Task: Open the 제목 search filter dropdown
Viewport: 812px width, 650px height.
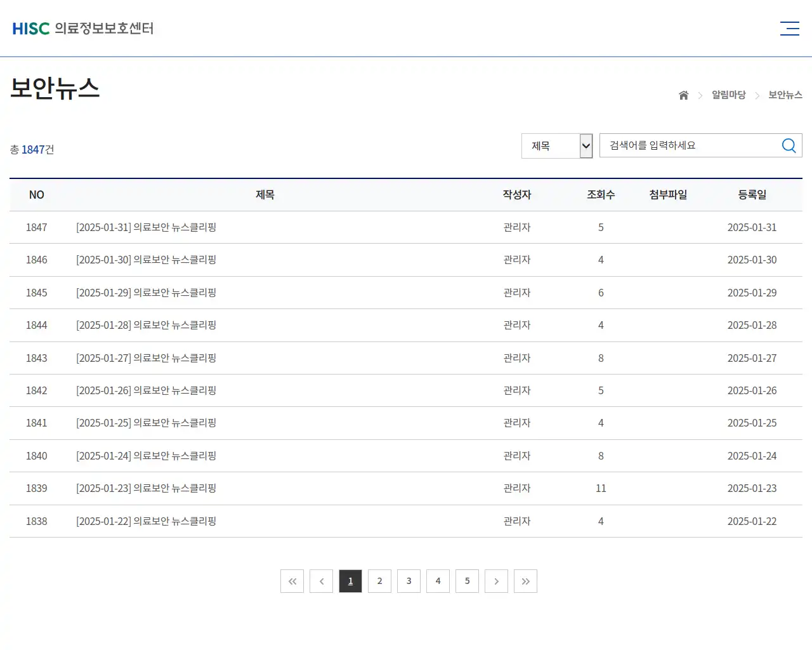Action: [556, 145]
